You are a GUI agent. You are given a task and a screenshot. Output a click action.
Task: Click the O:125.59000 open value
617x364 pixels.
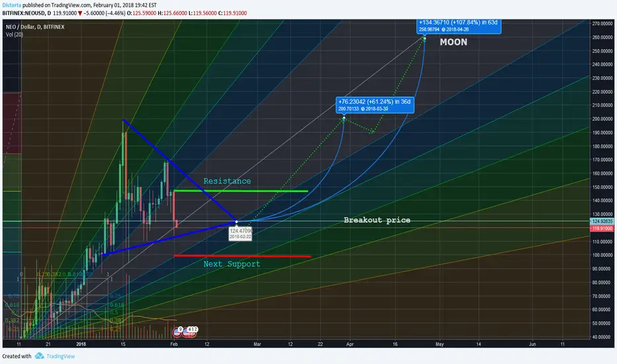click(x=142, y=13)
